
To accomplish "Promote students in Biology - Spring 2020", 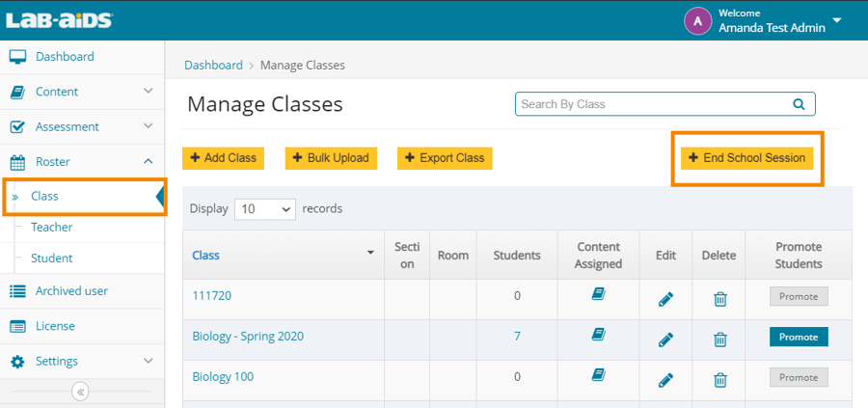I will [x=798, y=337].
